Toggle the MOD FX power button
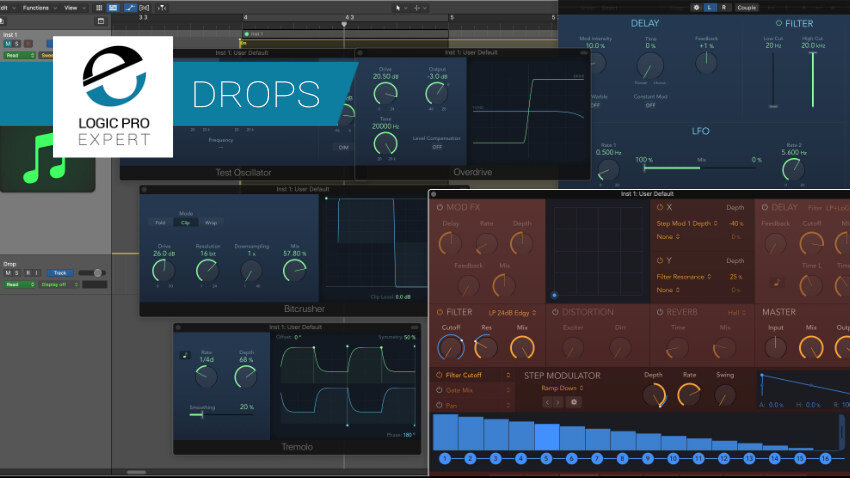The width and height of the screenshot is (850, 478). coord(440,208)
